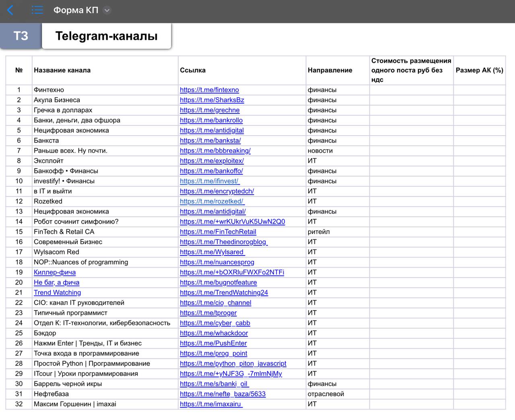This screenshot has width=515, height=420.
Task: Click the empty cost cell for Финтехно
Action: [411, 90]
